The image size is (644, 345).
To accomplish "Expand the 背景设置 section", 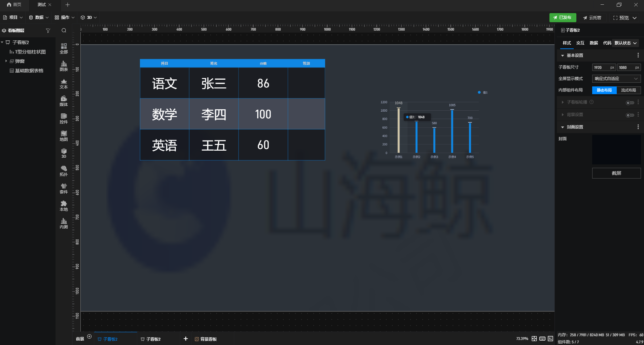I will [x=562, y=115].
